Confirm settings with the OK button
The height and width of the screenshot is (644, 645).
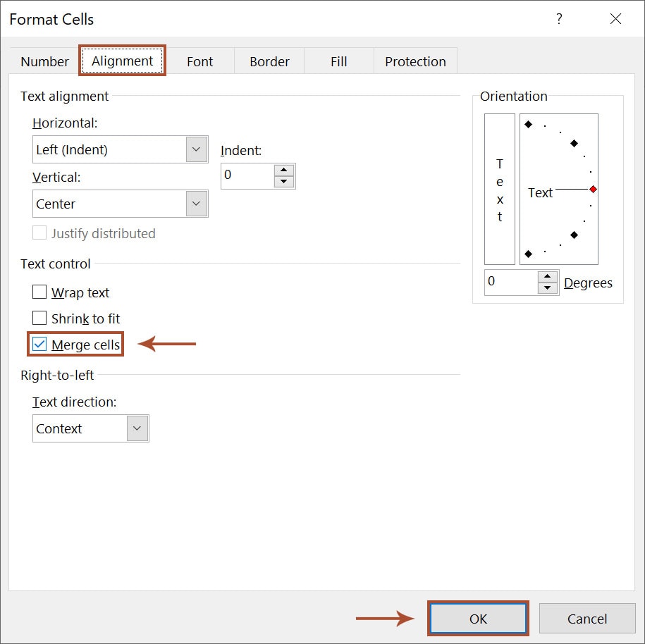tap(478, 618)
